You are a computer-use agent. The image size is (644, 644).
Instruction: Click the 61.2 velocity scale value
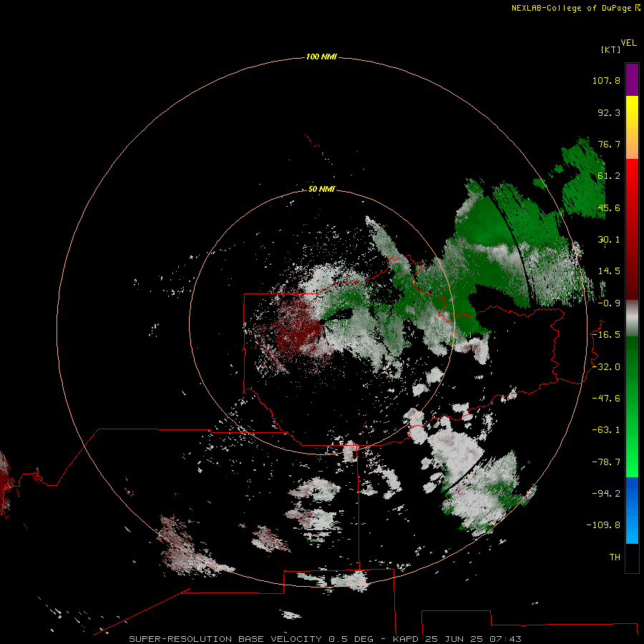(x=609, y=176)
